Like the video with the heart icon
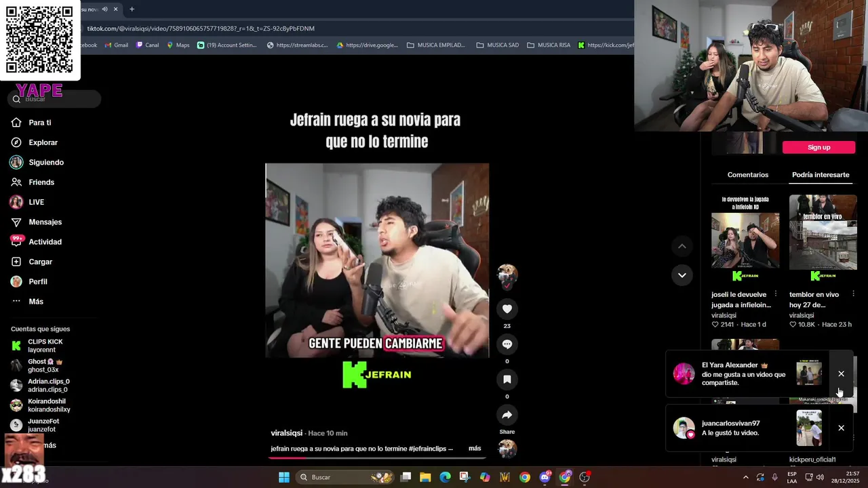868x488 pixels. click(x=507, y=309)
